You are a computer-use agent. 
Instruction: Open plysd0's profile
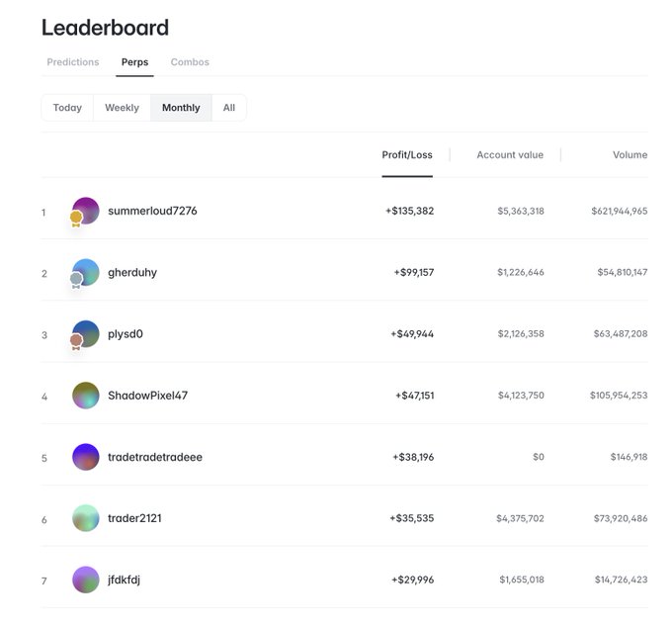[126, 333]
